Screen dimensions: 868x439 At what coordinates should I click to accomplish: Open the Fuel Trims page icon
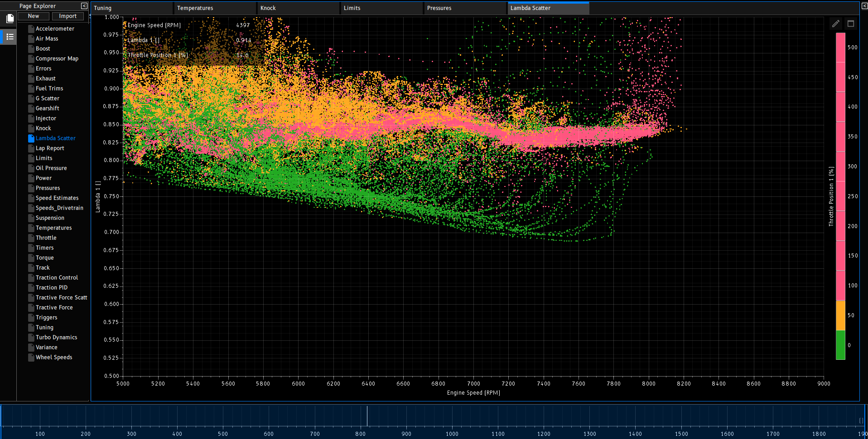(x=31, y=88)
